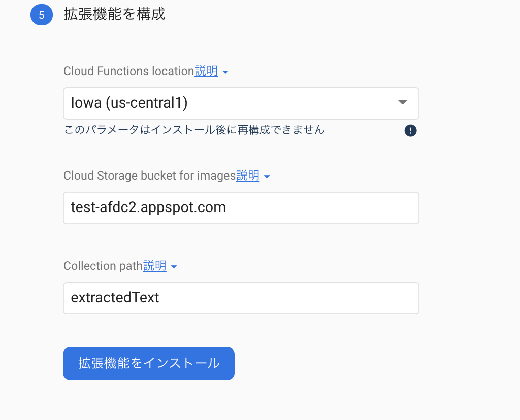Click the Cloud Functions location label text
The image size is (520, 420).
coord(128,71)
